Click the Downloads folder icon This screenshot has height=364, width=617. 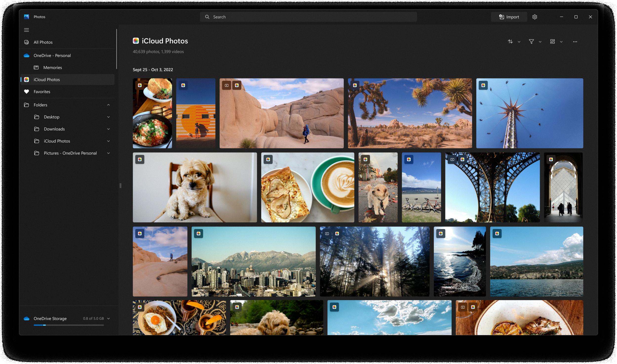[x=37, y=129]
